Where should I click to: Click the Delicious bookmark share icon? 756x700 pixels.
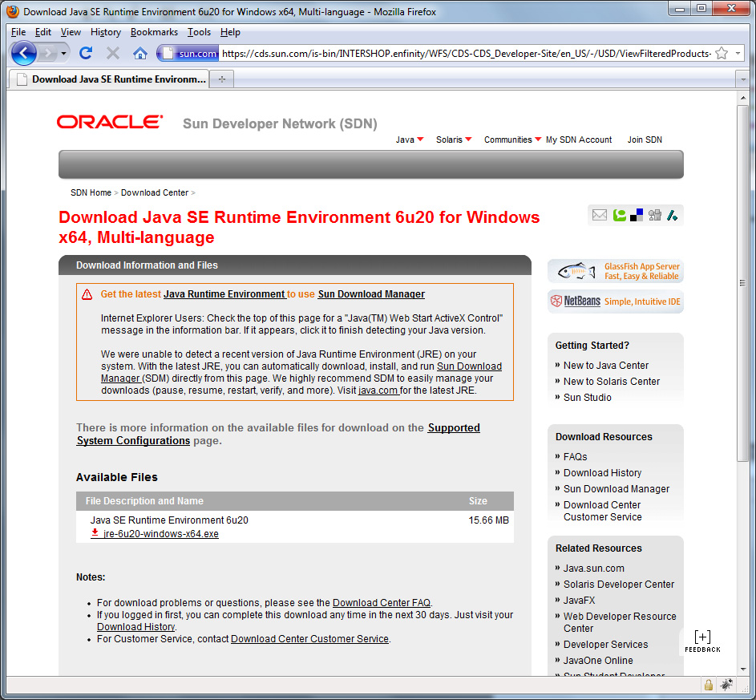637,215
